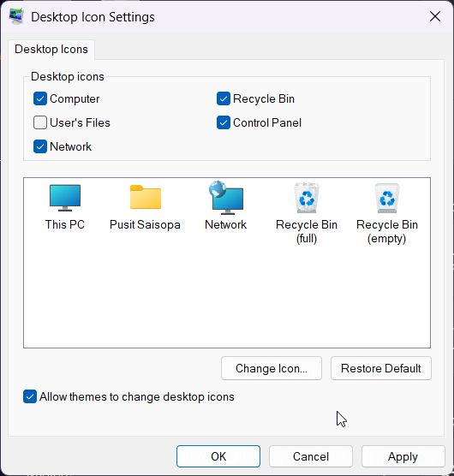Screen dimensions: 454x476
Task: Open the Change Icon dialog
Action: pos(272,368)
